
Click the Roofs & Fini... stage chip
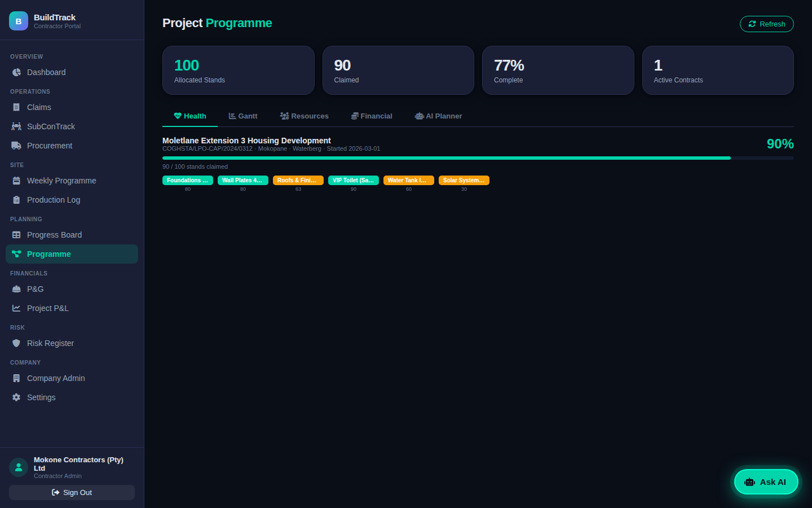click(x=298, y=180)
